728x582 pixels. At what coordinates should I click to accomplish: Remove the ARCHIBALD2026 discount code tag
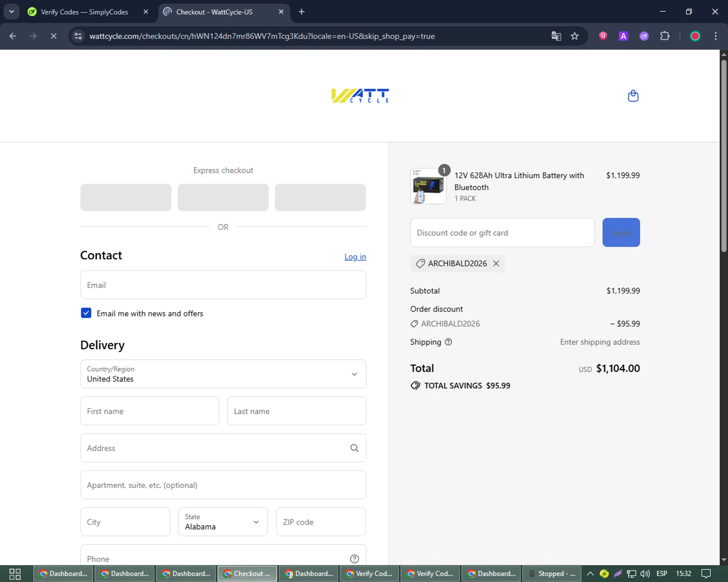tap(496, 263)
